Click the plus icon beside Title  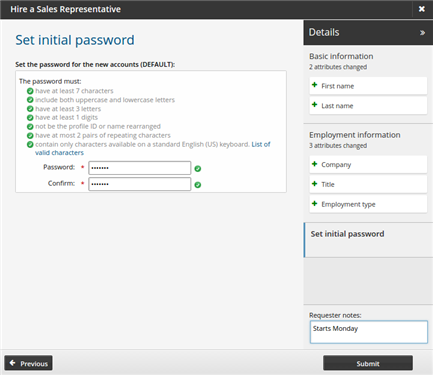tap(314, 184)
